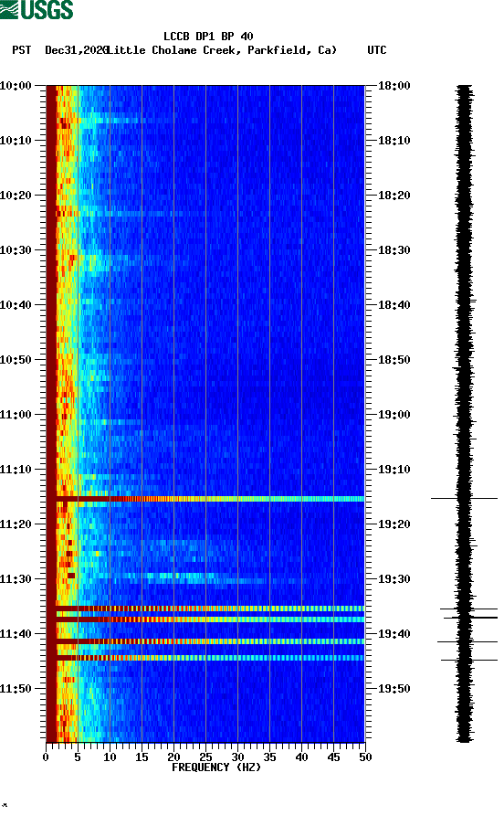
Task: Click the 19:20 UTC time label
Action: [394, 524]
